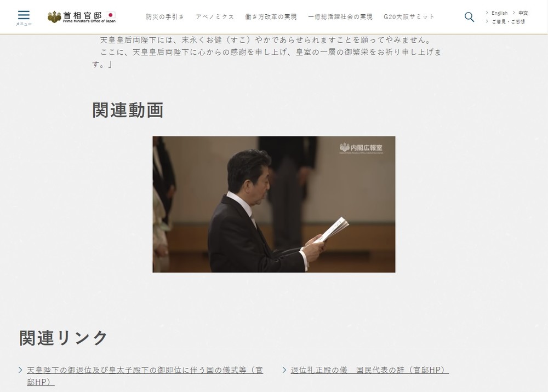Click the 内閣広報室 watermark on the video
548x392 pixels.
click(x=362, y=148)
